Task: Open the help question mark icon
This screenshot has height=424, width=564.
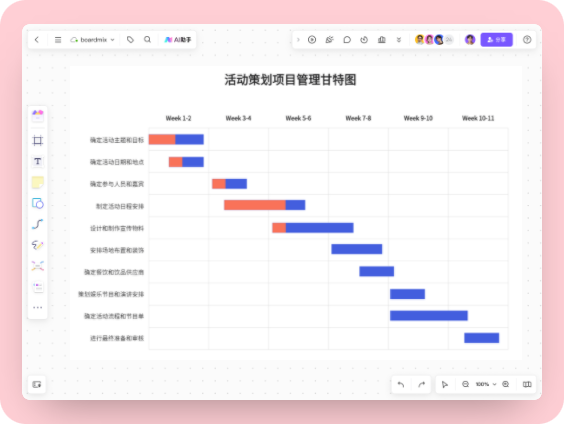Action: pos(527,40)
